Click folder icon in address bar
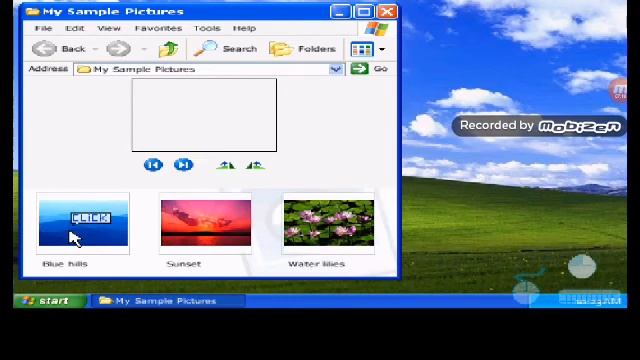 84,69
